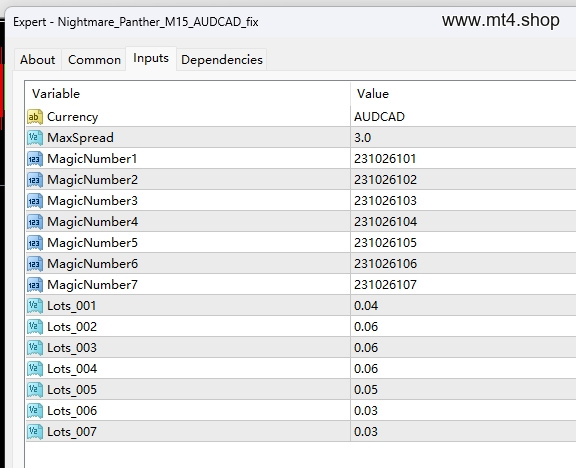This screenshot has width=576, height=468.
Task: Click the MagicNumber1 integer icon
Action: (35, 159)
